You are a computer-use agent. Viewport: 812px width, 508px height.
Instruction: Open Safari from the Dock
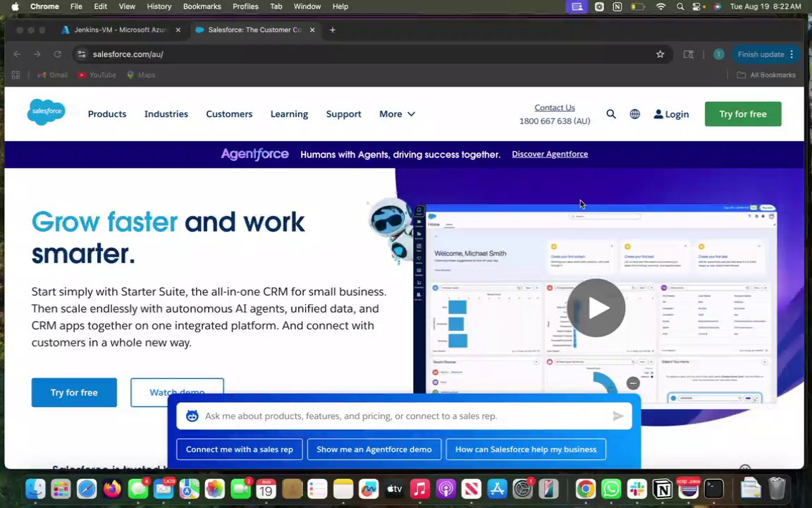(x=87, y=489)
